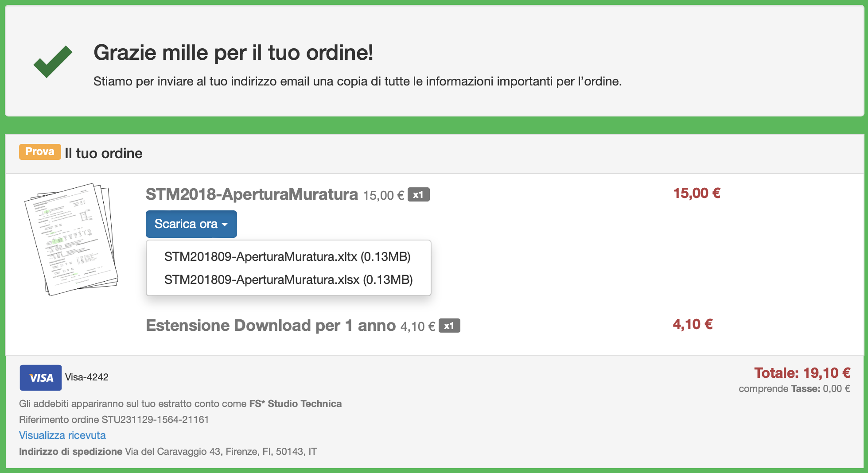Click the red 4,10 € line price
This screenshot has height=473, width=868.
(693, 325)
